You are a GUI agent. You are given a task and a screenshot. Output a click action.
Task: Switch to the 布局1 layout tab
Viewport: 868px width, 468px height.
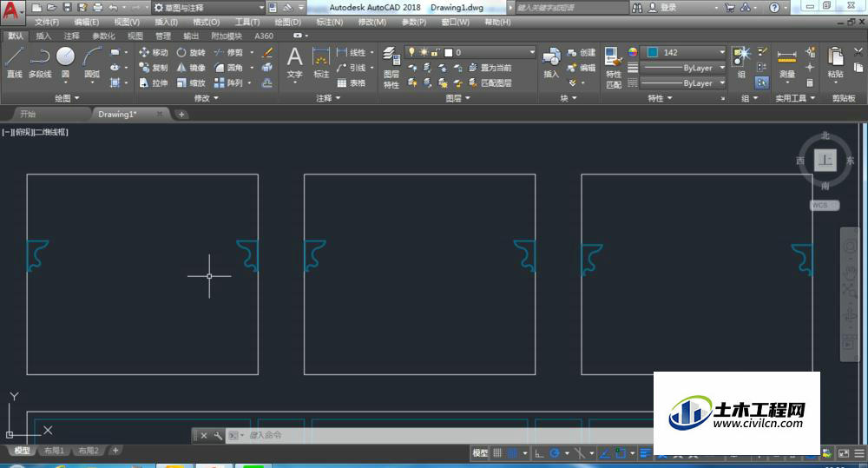(x=54, y=451)
